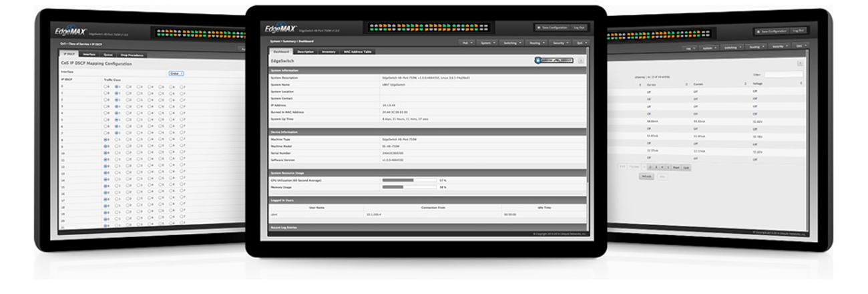This screenshot has width=868, height=294.
Task: Open the QoS menu in center window
Action: click(x=581, y=42)
